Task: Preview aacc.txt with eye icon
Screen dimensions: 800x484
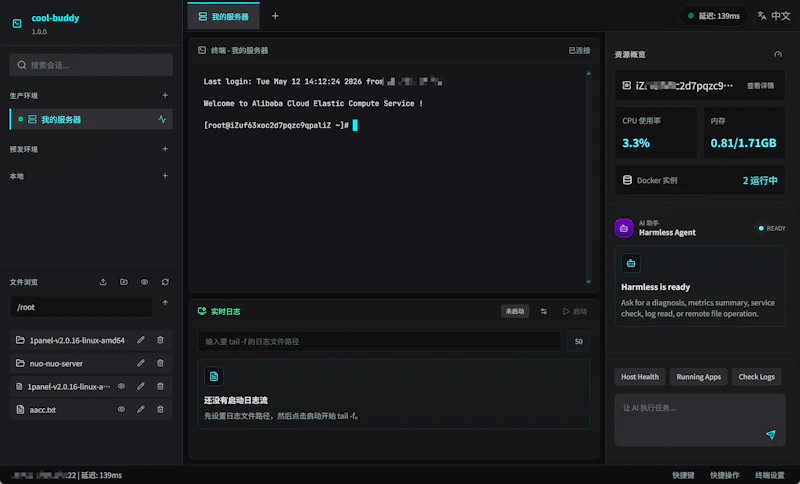Action: [121, 409]
